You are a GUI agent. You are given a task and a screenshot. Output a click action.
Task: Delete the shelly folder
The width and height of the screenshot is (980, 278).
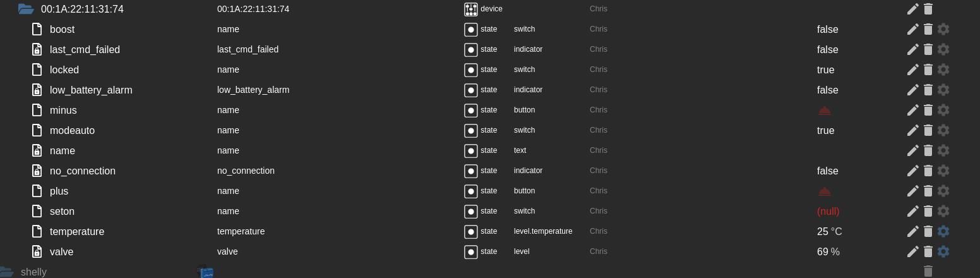tap(928, 271)
